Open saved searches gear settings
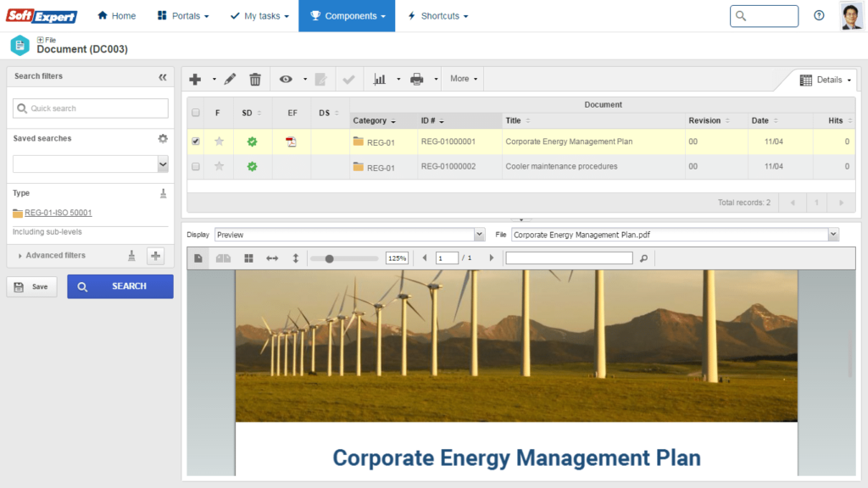 click(163, 138)
